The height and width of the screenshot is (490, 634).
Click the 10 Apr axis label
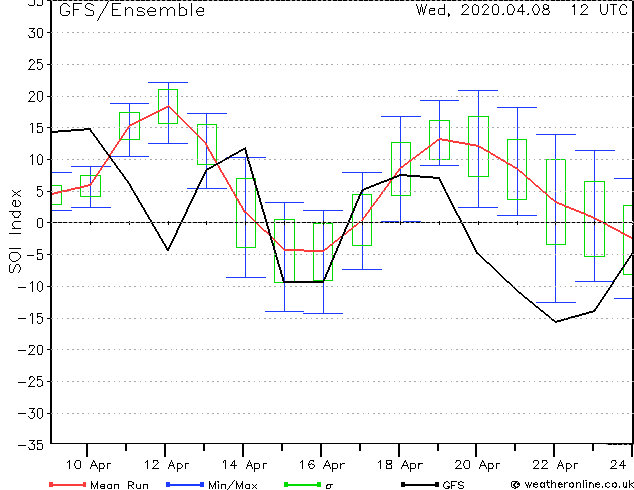pyautogui.click(x=88, y=465)
